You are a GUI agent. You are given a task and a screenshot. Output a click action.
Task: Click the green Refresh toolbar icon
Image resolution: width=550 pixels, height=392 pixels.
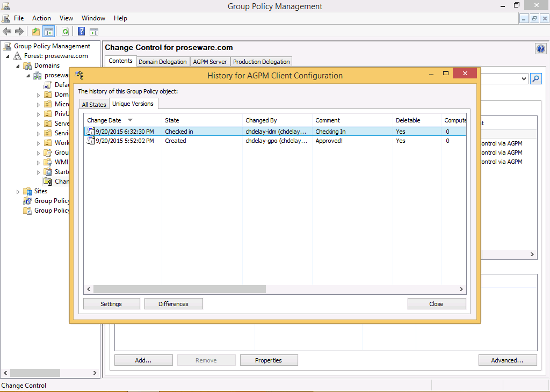coord(65,32)
